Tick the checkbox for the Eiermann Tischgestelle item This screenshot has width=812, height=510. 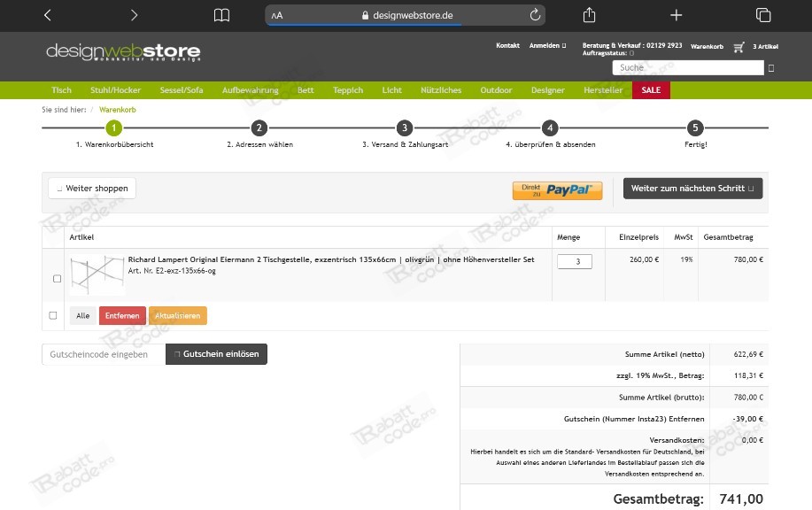57,279
